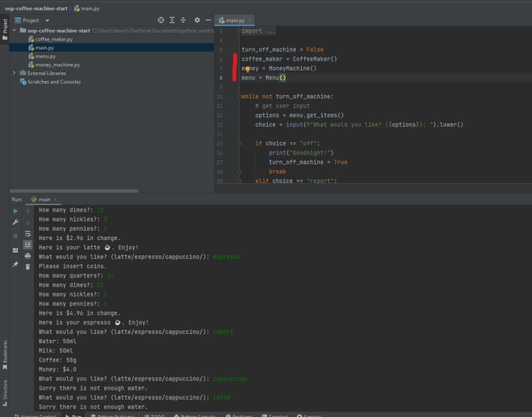Click the select opened file target icon
The height and width of the screenshot is (417, 532).
click(x=160, y=21)
